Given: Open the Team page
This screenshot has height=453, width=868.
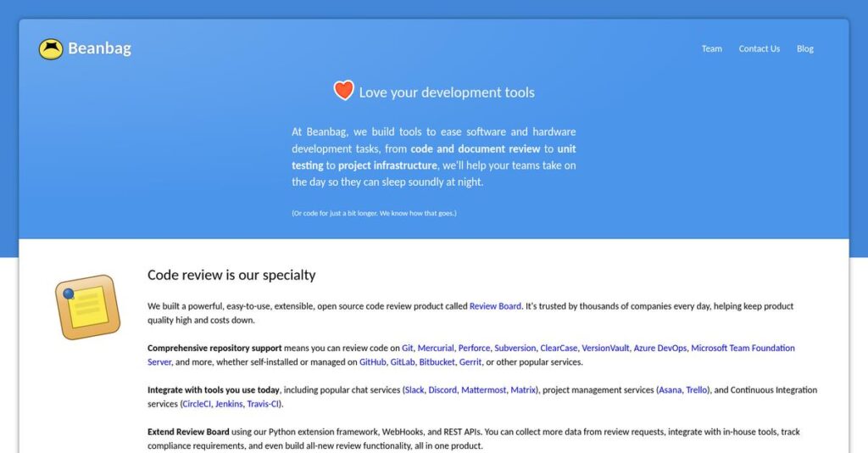Looking at the screenshot, I should pyautogui.click(x=712, y=48).
